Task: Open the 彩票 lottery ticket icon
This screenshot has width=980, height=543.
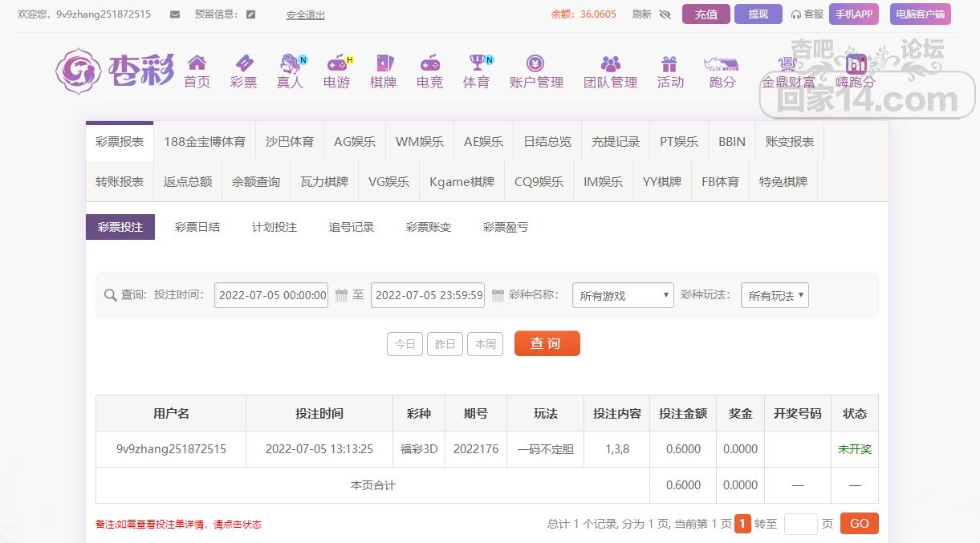Action: (x=243, y=63)
